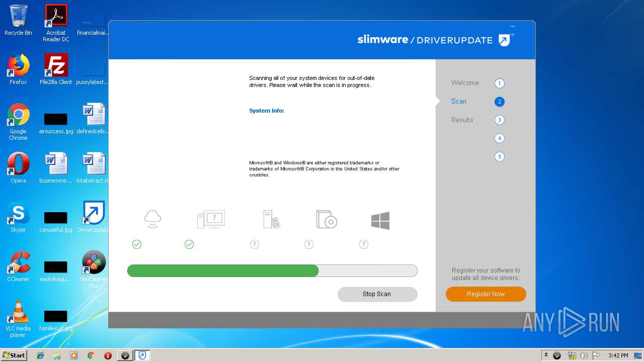Stop the driver scan
Screen dimensions: 644x362
point(377,294)
